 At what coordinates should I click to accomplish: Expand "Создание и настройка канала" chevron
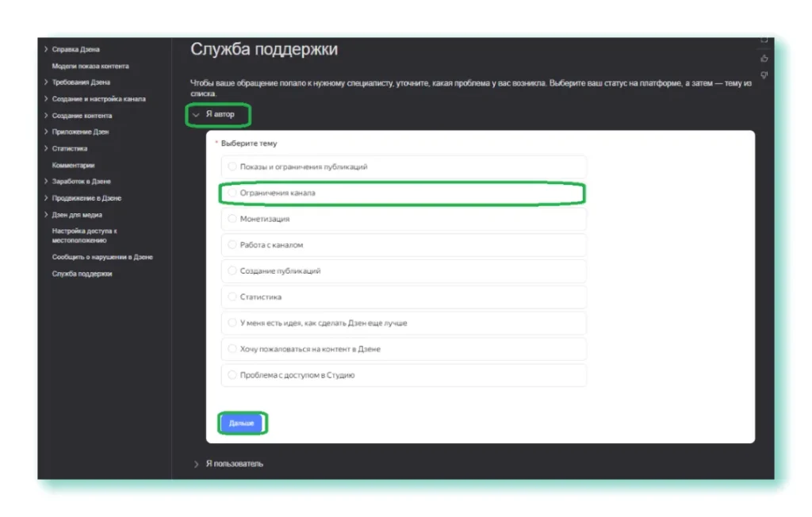point(46,98)
